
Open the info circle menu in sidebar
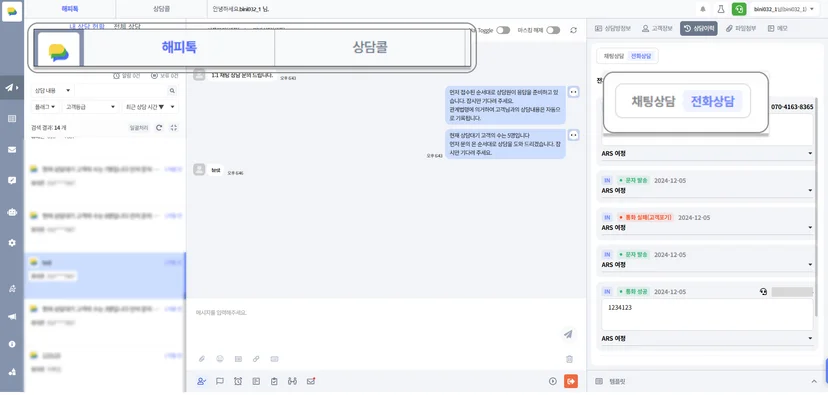(12, 344)
